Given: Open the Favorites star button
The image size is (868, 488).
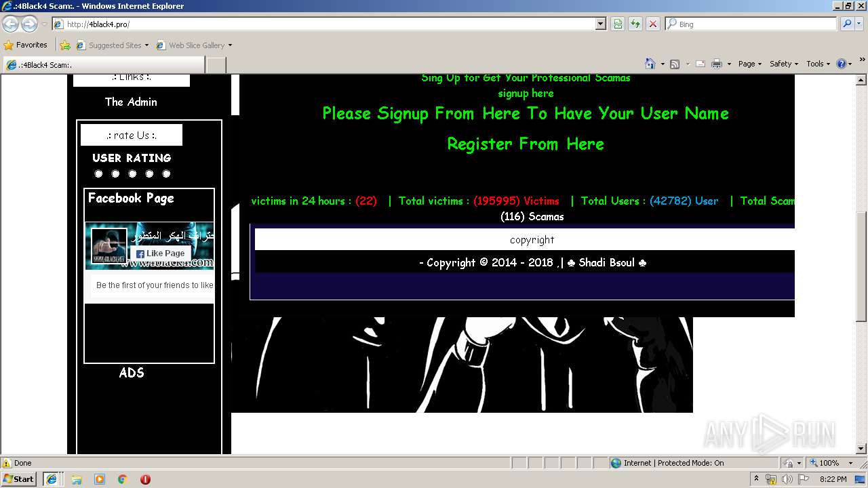Looking at the screenshot, I should tap(26, 45).
